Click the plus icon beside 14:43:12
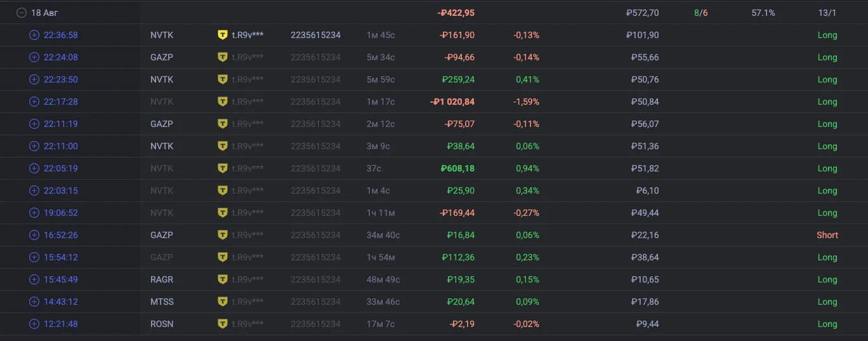 pyautogui.click(x=34, y=302)
